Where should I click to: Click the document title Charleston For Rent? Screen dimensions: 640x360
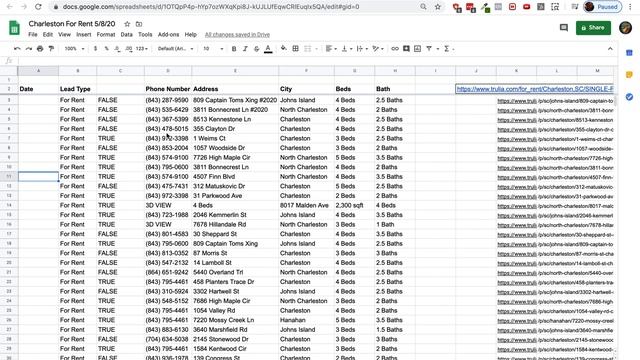click(72, 24)
